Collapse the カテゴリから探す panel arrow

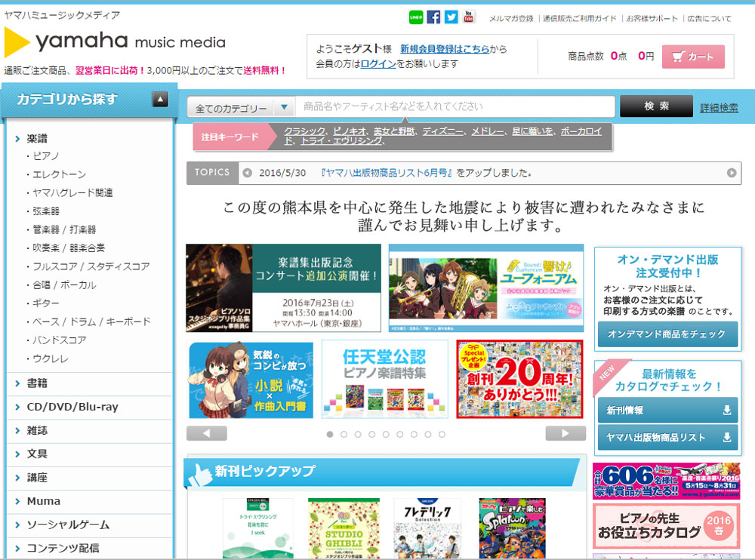pyautogui.click(x=160, y=99)
